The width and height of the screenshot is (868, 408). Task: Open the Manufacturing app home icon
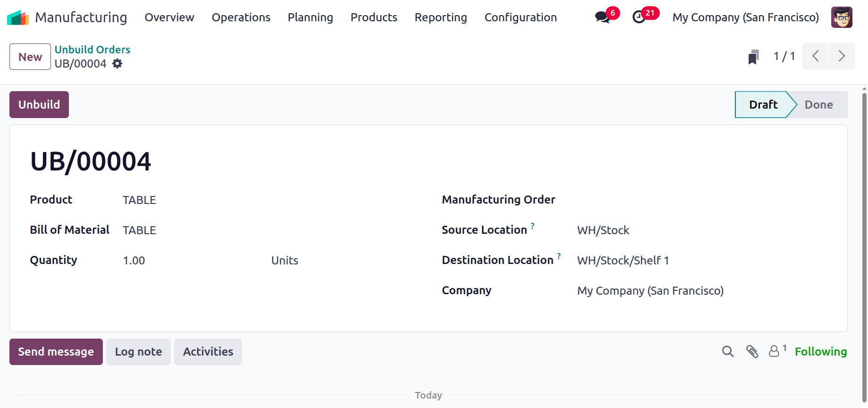coord(18,17)
